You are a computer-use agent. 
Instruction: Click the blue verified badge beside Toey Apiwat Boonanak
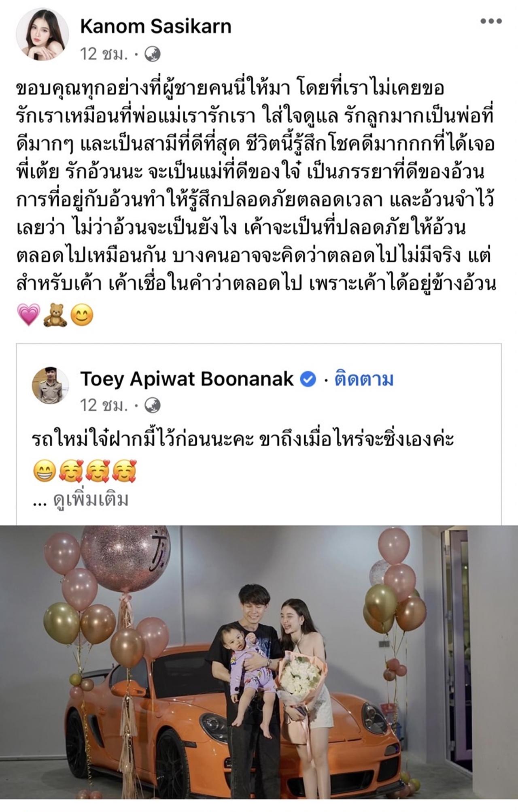[x=308, y=379]
